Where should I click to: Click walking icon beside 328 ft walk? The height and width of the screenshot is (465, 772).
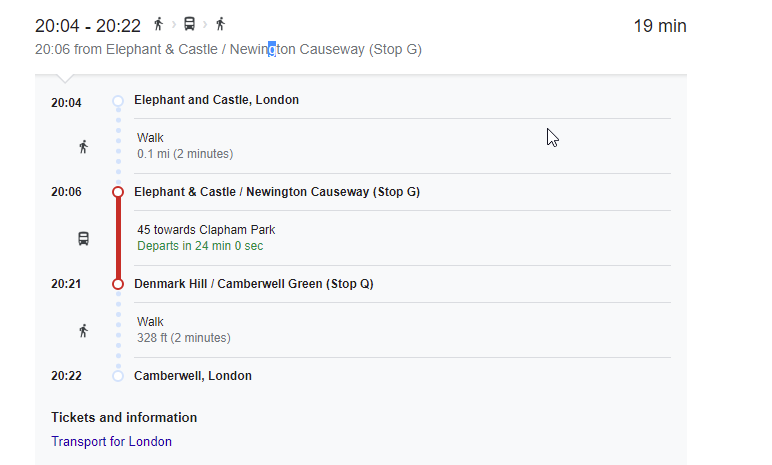84,330
